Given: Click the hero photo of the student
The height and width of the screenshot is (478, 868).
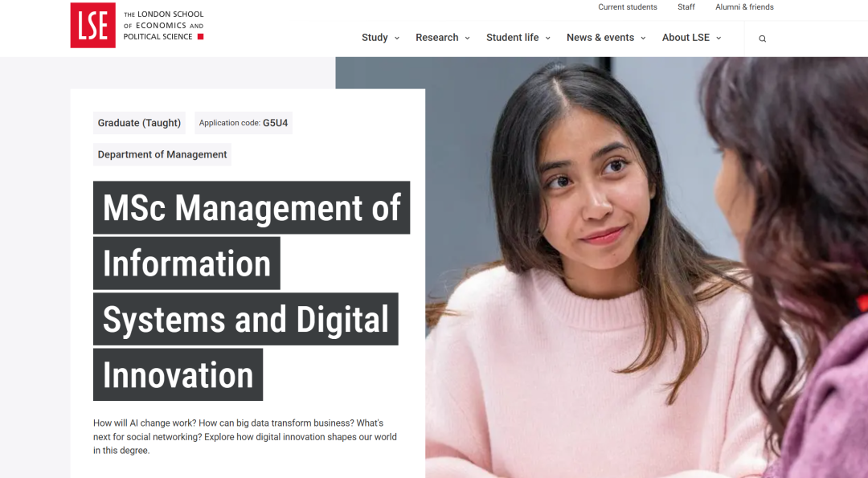Looking at the screenshot, I should click(x=646, y=268).
